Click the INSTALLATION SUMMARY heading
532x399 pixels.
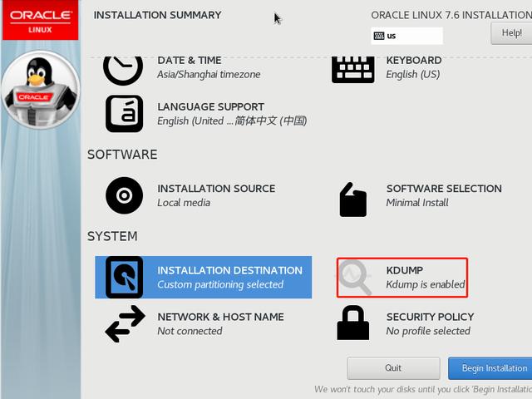(157, 15)
